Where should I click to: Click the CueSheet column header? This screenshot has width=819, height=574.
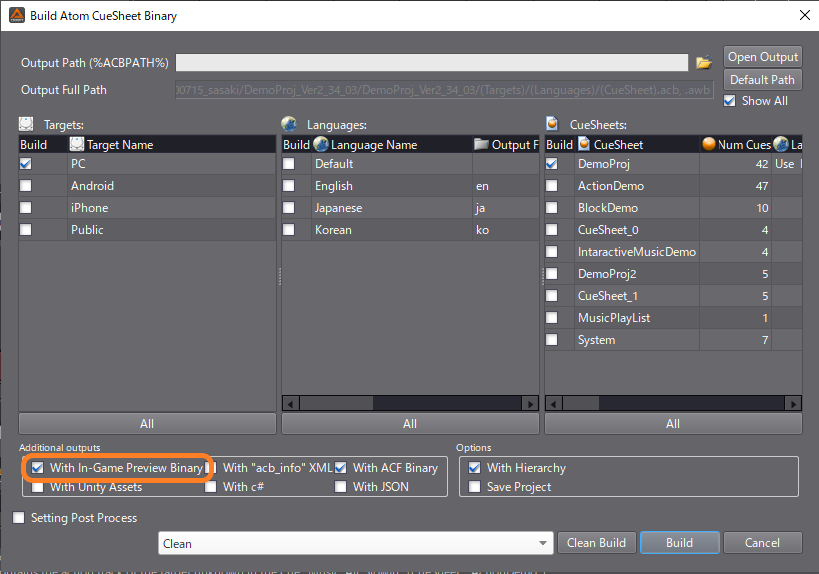(x=637, y=145)
